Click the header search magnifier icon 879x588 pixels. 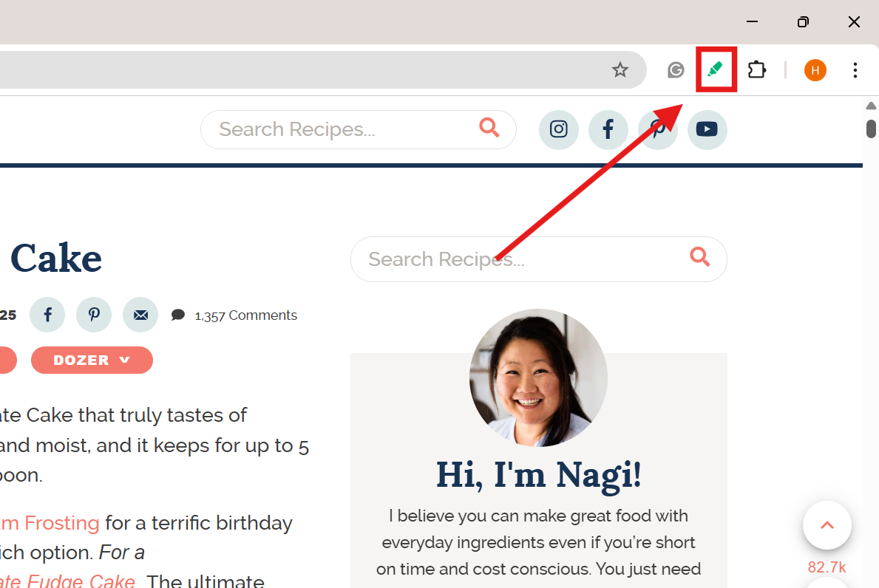click(489, 128)
